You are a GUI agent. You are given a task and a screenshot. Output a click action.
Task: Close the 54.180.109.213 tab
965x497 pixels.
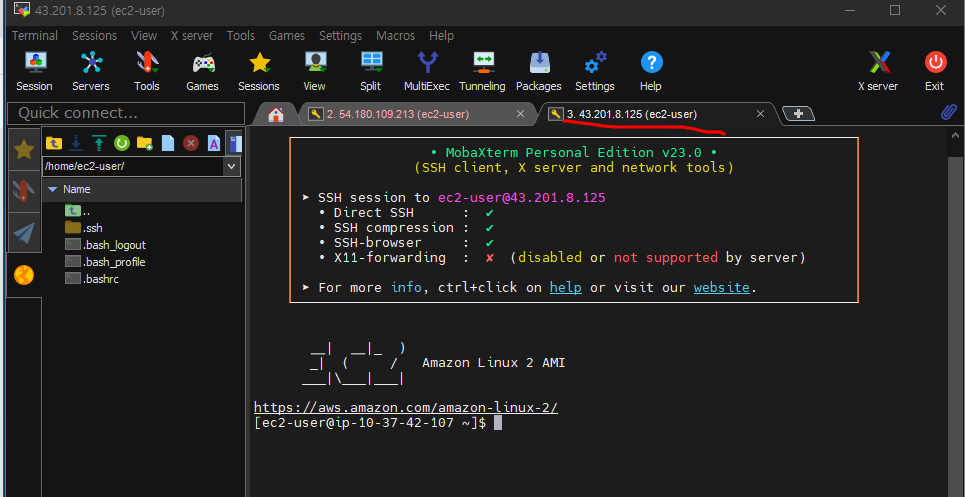coord(520,114)
